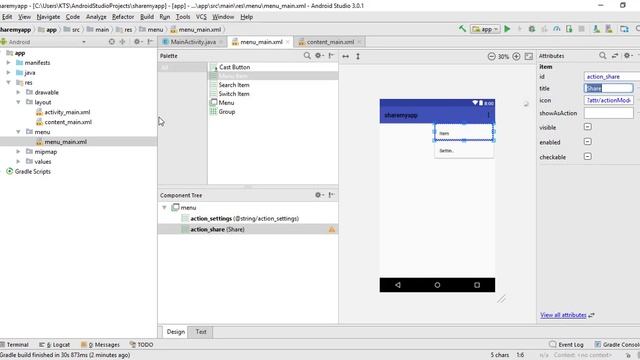Click the id input field action_share
The height and width of the screenshot is (360, 640).
pos(611,76)
